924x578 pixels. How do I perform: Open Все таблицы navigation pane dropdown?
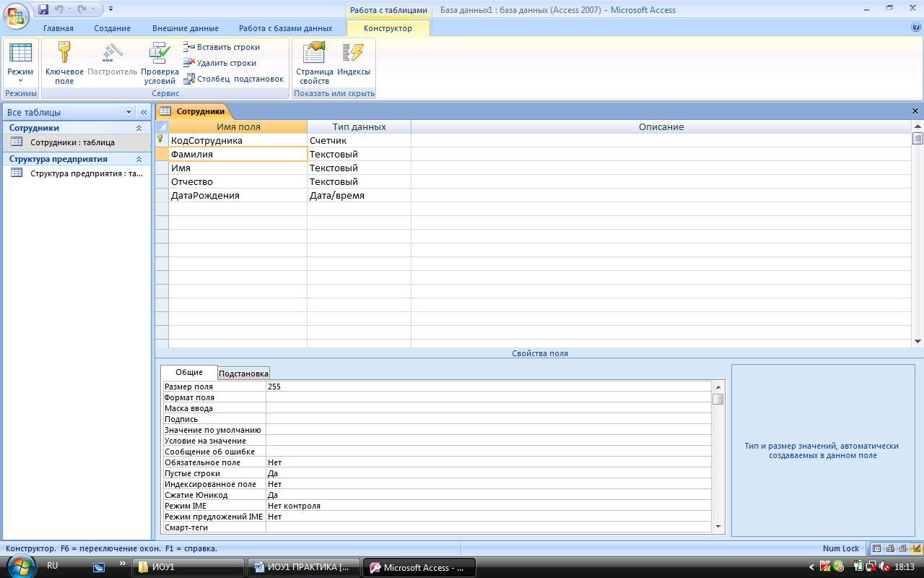click(x=129, y=112)
